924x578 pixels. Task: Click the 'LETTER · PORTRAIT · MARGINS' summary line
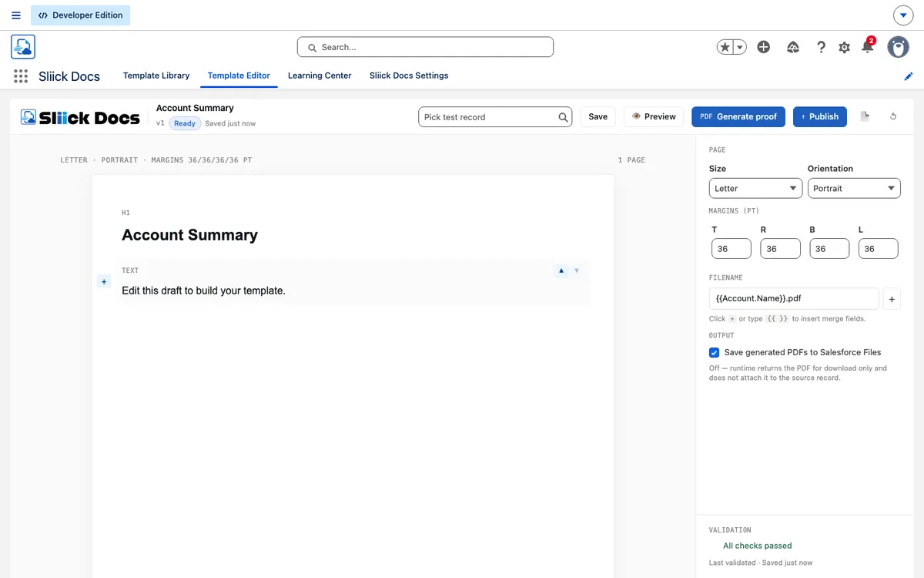(156, 160)
